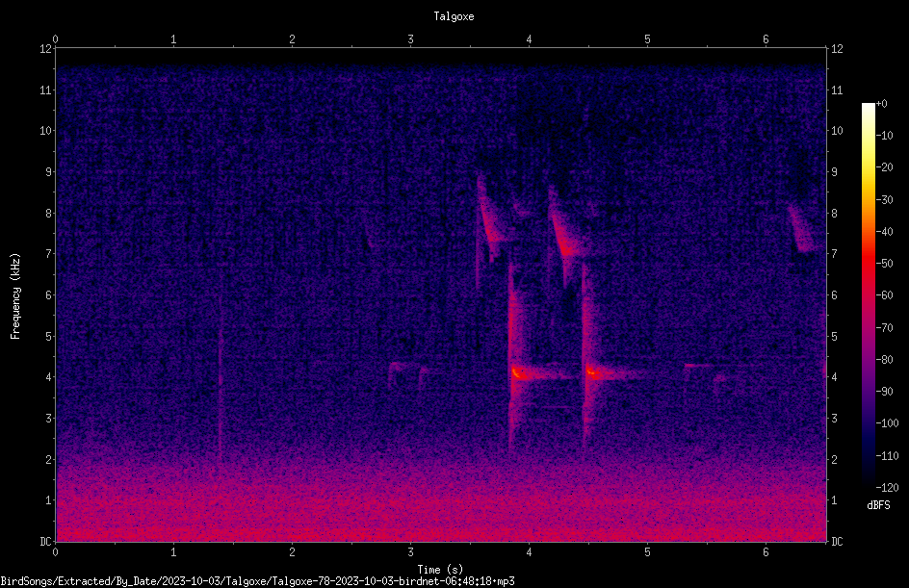909x588 pixels.
Task: Click the left axis "1" kHz tick label
Action: click(49, 500)
